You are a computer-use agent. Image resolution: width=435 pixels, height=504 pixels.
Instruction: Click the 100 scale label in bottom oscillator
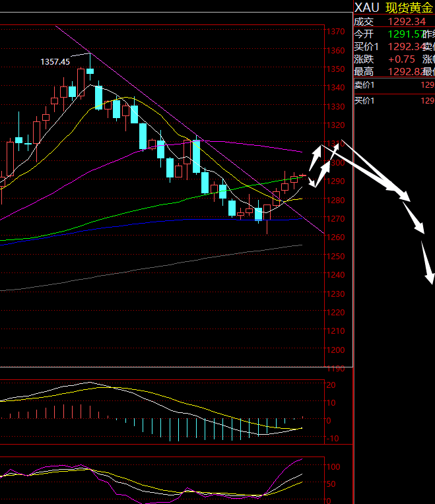333,466
